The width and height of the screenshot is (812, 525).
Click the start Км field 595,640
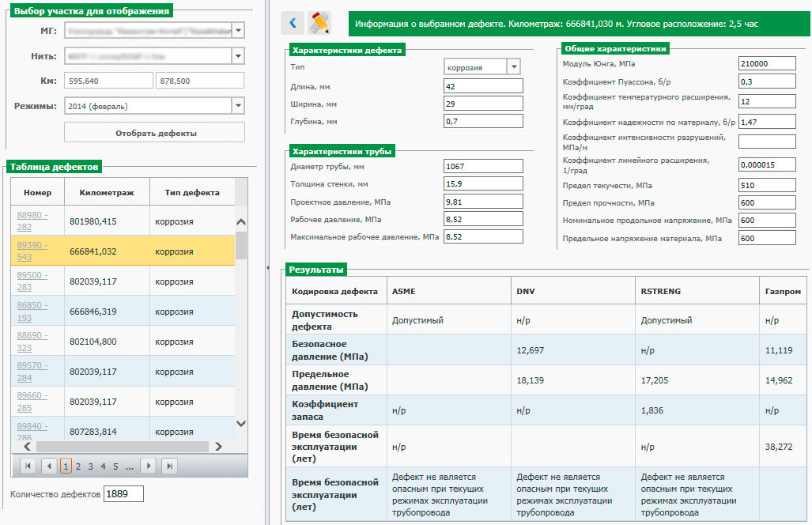point(109,81)
